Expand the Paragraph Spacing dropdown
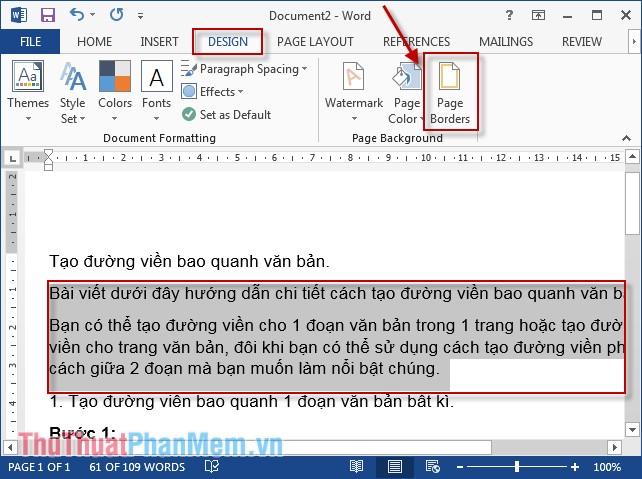642x479 pixels. tap(248, 69)
